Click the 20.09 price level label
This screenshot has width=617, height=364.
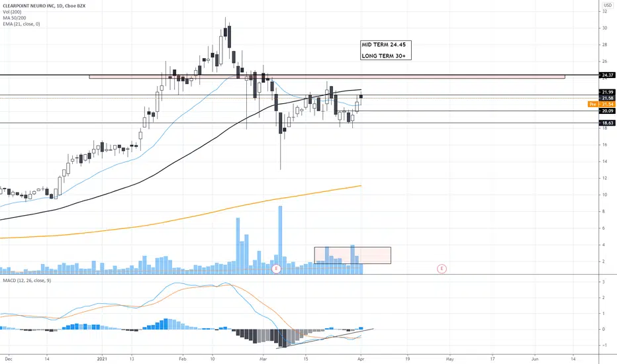608,111
